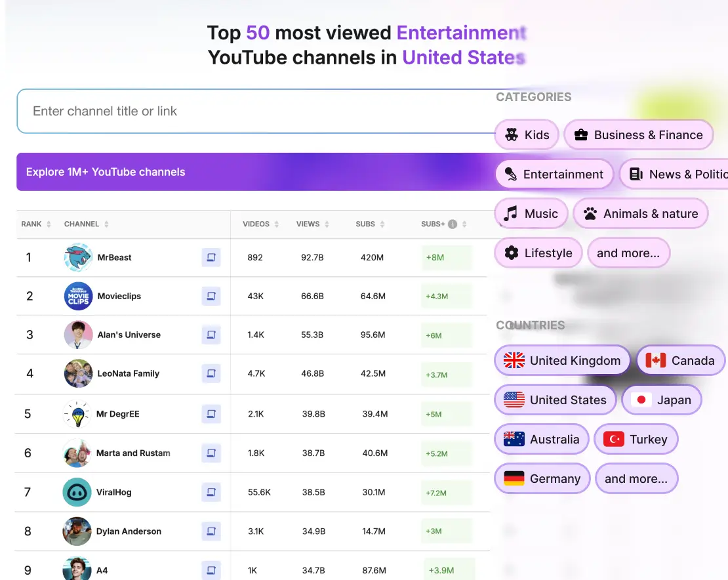Sort table by Rank column
728x580 pixels.
pyautogui.click(x=36, y=224)
